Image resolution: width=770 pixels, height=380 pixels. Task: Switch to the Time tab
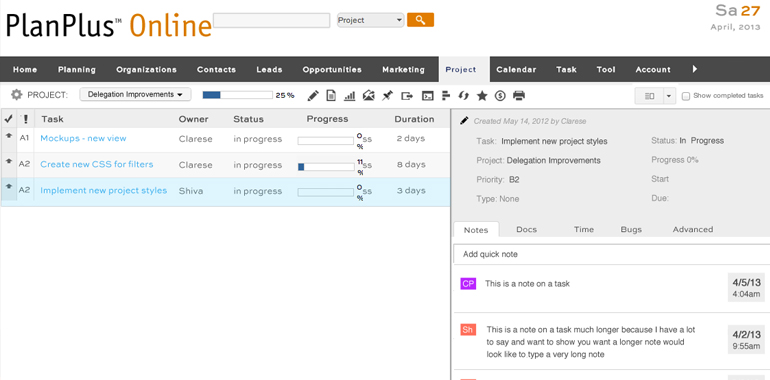point(584,229)
